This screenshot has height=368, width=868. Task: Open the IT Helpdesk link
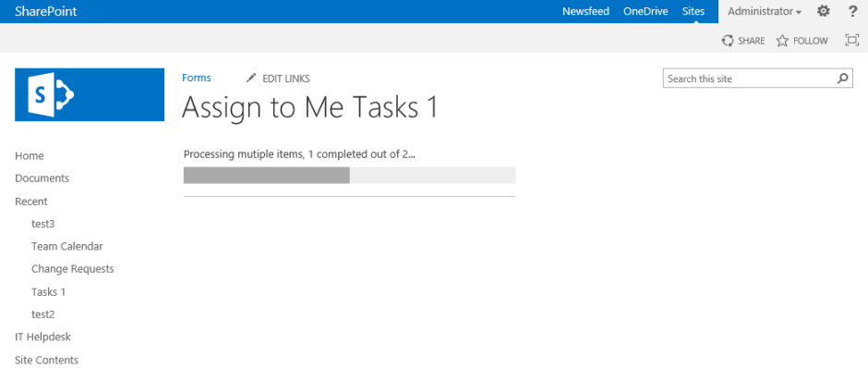pos(42,337)
